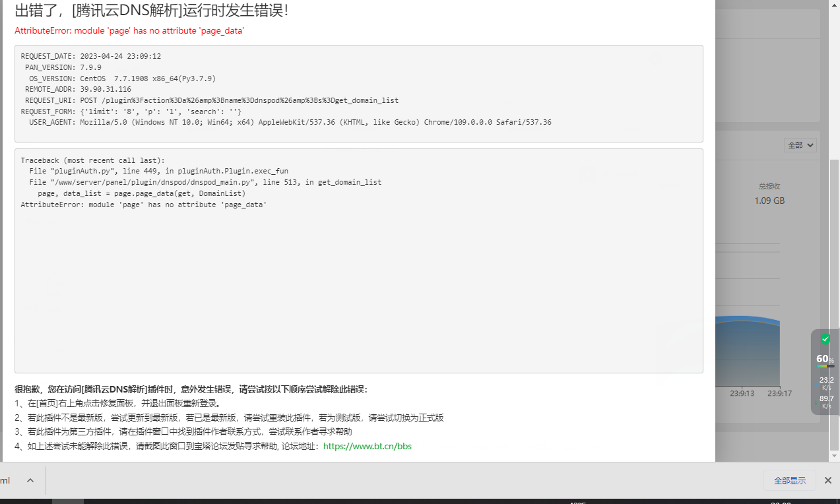Click the PAN_VERSION 7.9.9 line
This screenshot has height=504, width=840.
63,67
